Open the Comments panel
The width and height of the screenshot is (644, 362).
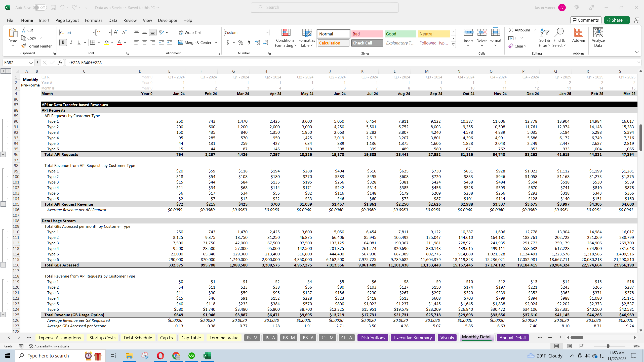(586, 20)
